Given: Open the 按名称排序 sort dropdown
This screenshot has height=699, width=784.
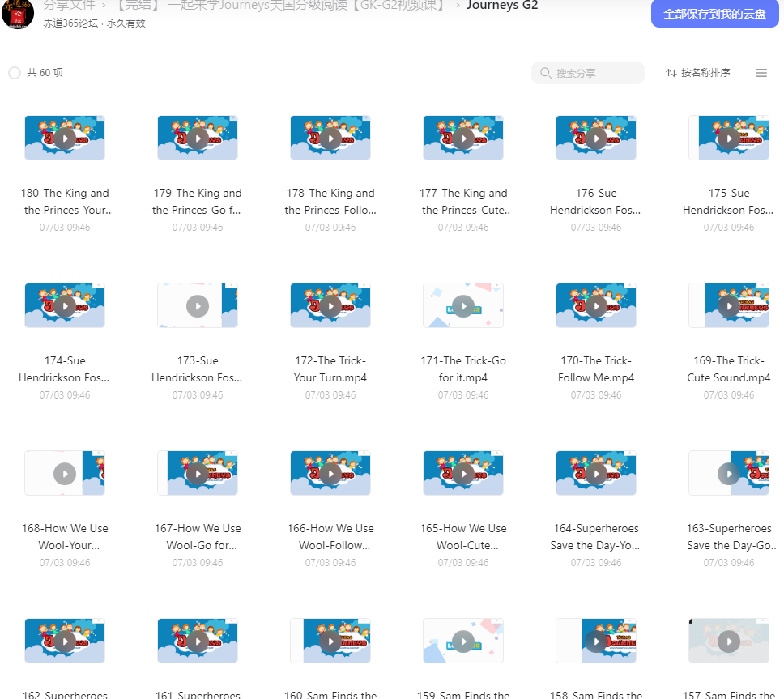Looking at the screenshot, I should pos(698,73).
